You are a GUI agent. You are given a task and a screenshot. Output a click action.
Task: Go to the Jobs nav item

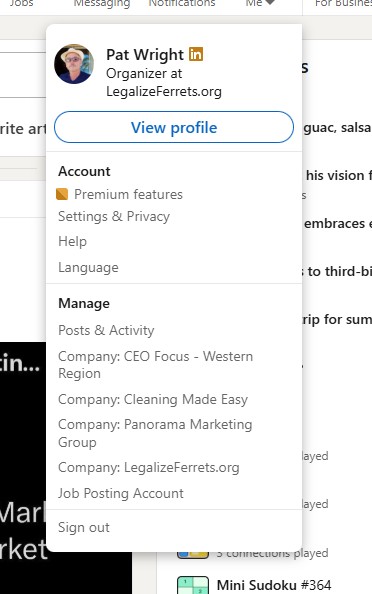22,4
